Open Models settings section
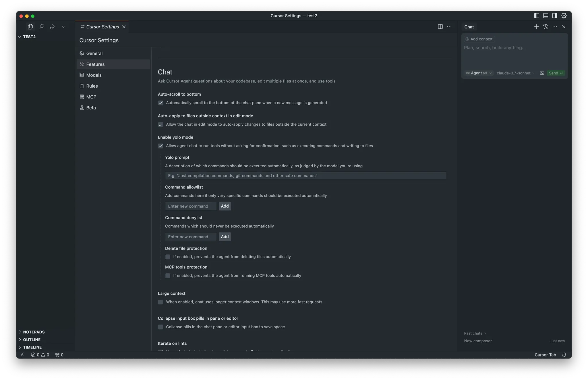Image resolution: width=588 pixels, height=380 pixels. 113,75
